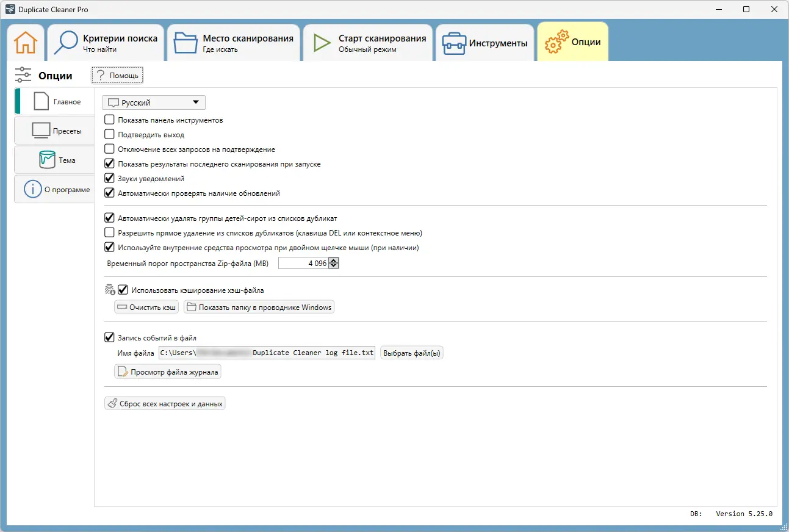Viewport: 789px width, 532px height.
Task: Click the monitor icon of Пресеты
Action: [x=41, y=131]
